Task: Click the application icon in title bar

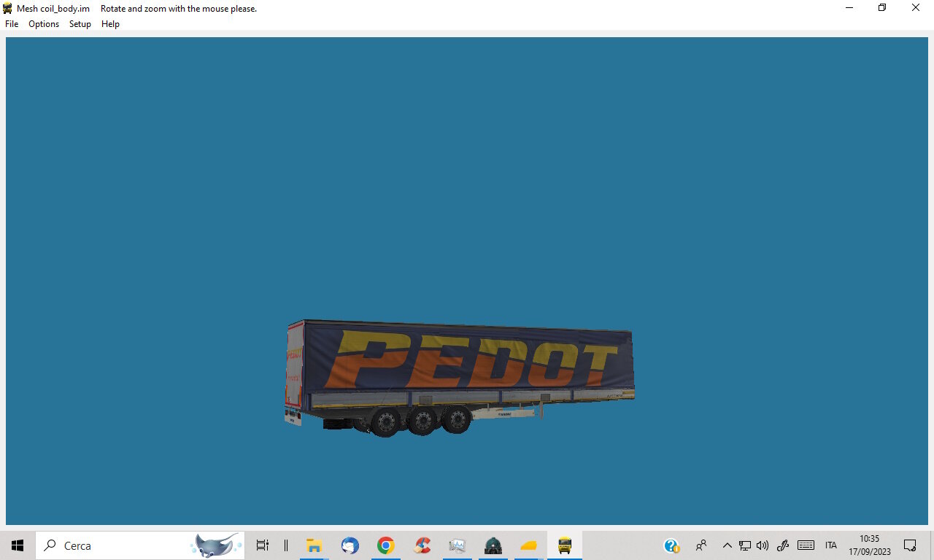Action: 8,8
